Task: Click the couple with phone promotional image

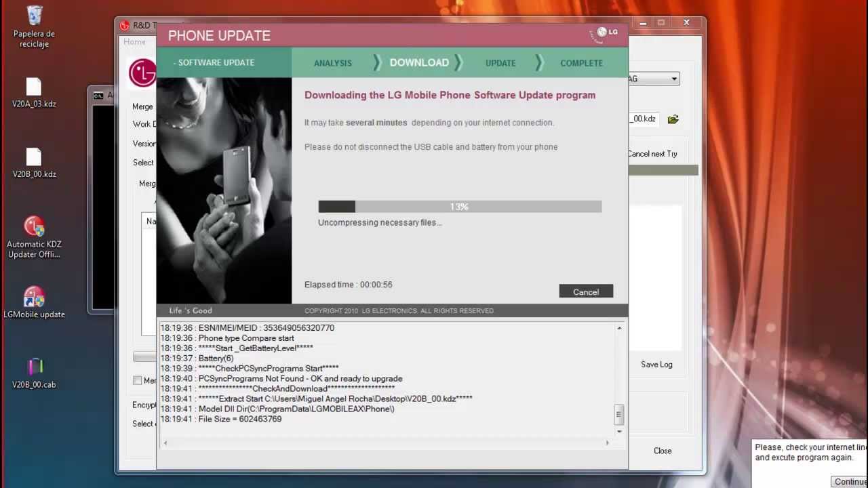Action: (224, 190)
